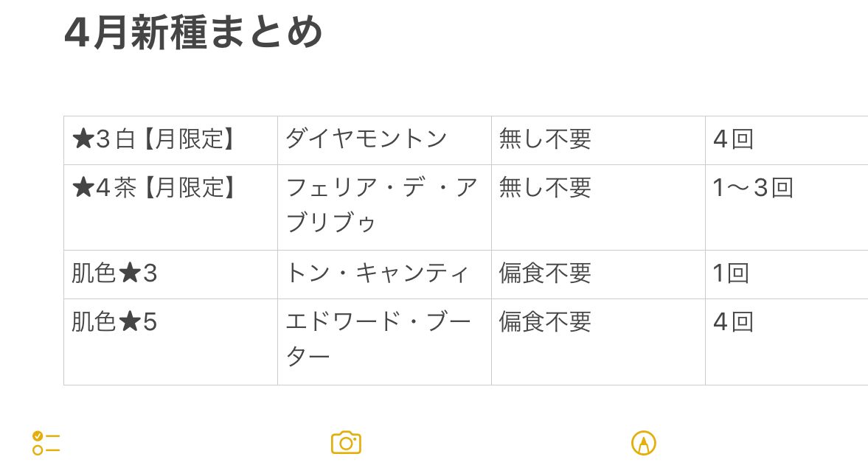This screenshot has height=468, width=868.
Task: Tap the note title 4月新種まとめ
Action: pyautogui.click(x=193, y=32)
